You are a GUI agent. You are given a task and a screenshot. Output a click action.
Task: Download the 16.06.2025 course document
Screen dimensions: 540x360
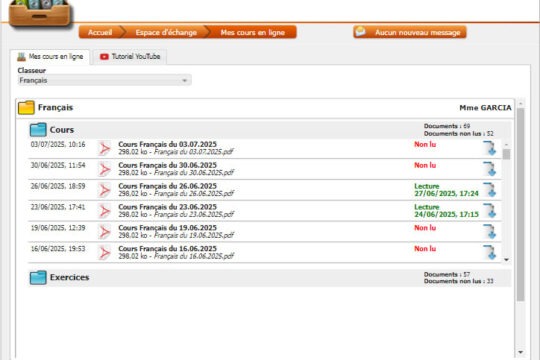pos(489,253)
